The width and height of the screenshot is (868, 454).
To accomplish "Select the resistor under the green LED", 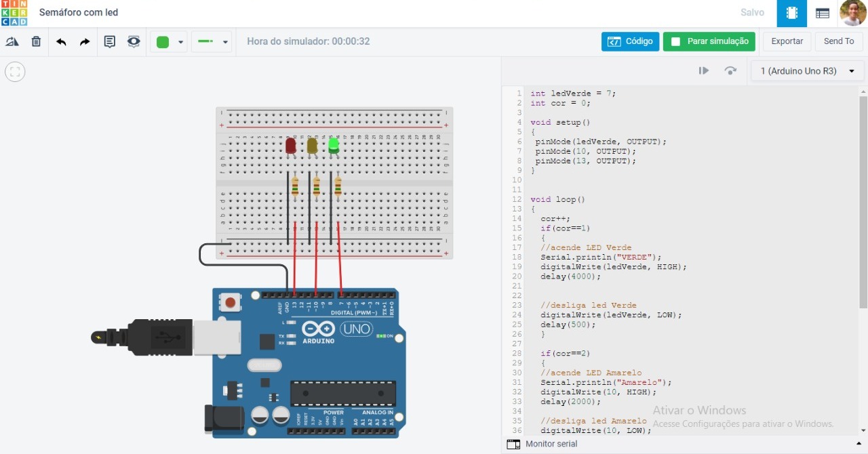I will click(x=338, y=186).
